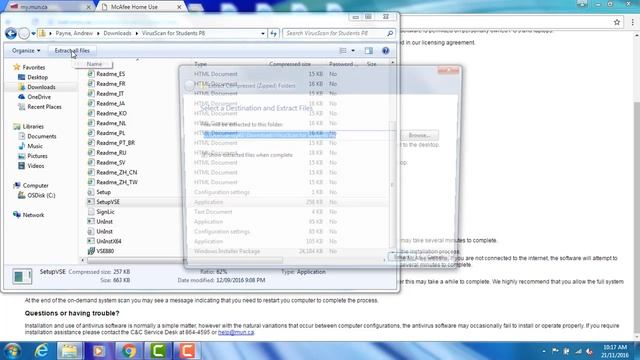Open Chrome three-dot menu

tap(632, 22)
